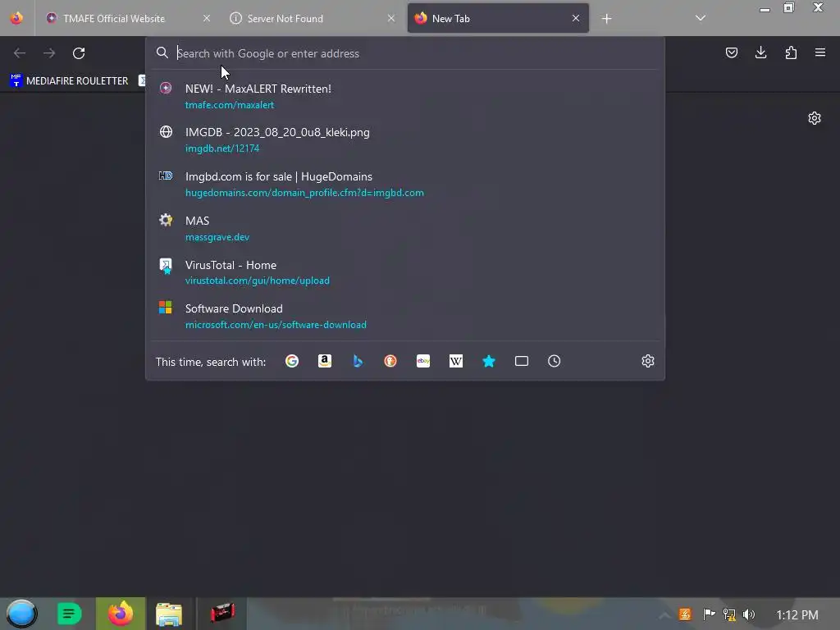Search this time with Amazon
The width and height of the screenshot is (840, 630).
[x=325, y=361]
